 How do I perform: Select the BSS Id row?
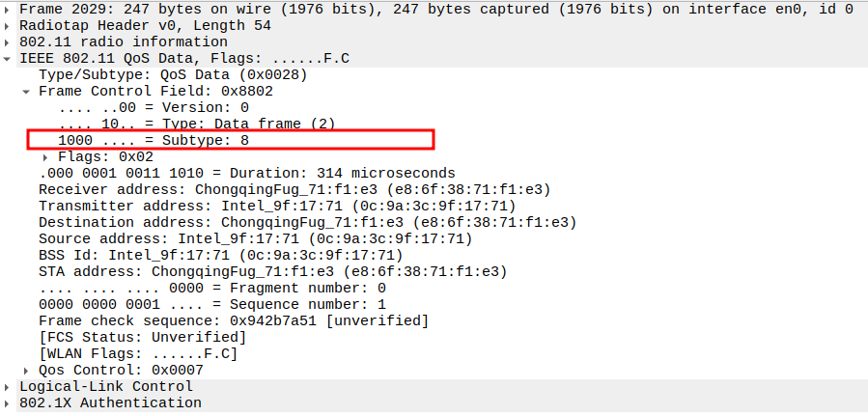coord(220,255)
